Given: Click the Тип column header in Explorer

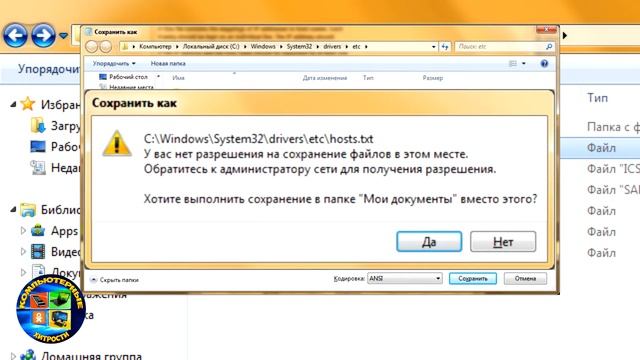Looking at the screenshot, I should (597, 98).
